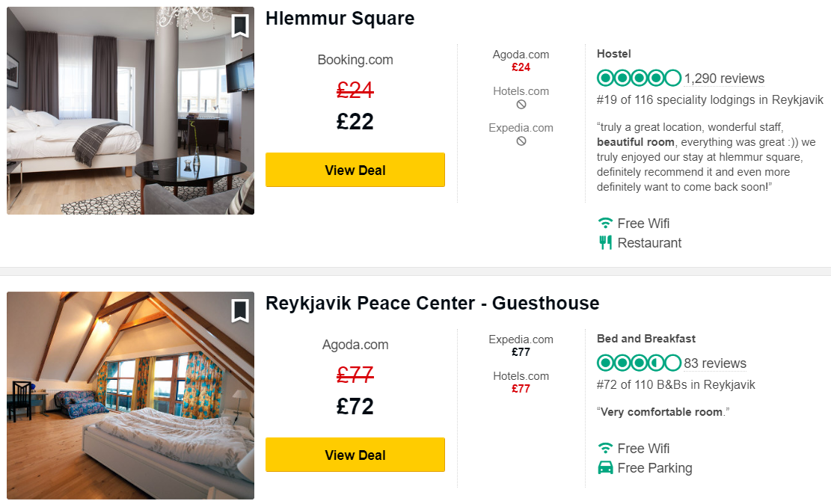The width and height of the screenshot is (831, 504).
Task: Select Agoda.com £24 offer for Hlemmur Square
Action: (521, 61)
